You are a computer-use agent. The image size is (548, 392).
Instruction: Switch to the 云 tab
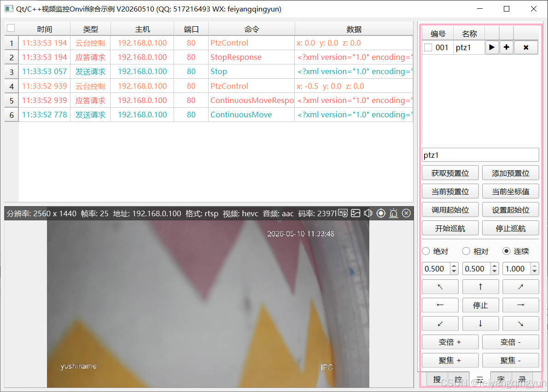(480, 380)
